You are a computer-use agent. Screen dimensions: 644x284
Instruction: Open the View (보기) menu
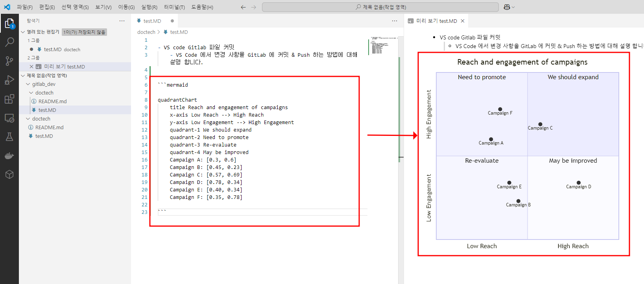103,7
